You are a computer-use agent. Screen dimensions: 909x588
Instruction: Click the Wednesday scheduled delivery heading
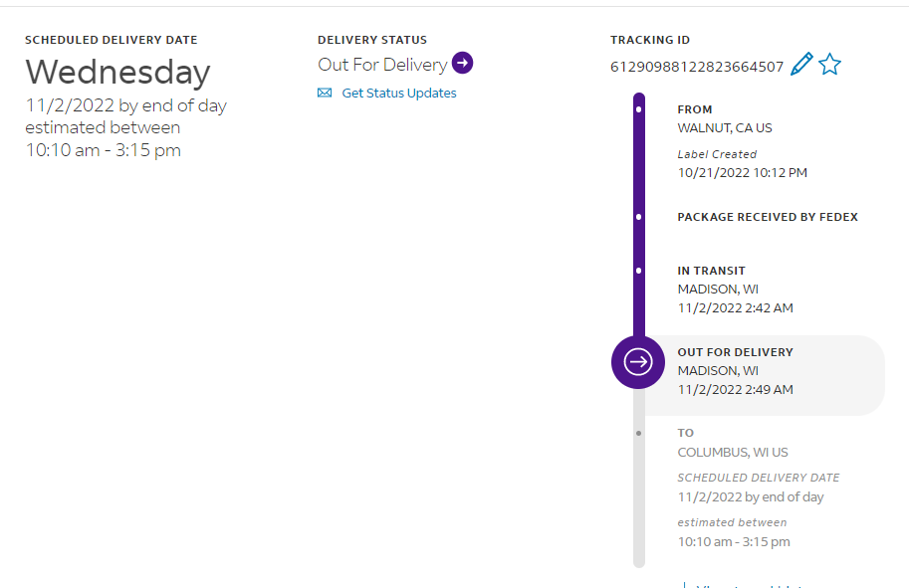117,73
